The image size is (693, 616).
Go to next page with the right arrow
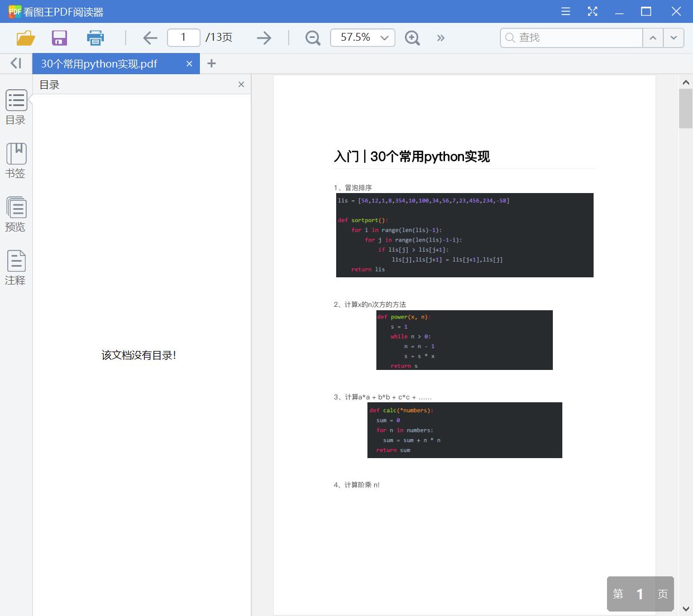pyautogui.click(x=264, y=37)
